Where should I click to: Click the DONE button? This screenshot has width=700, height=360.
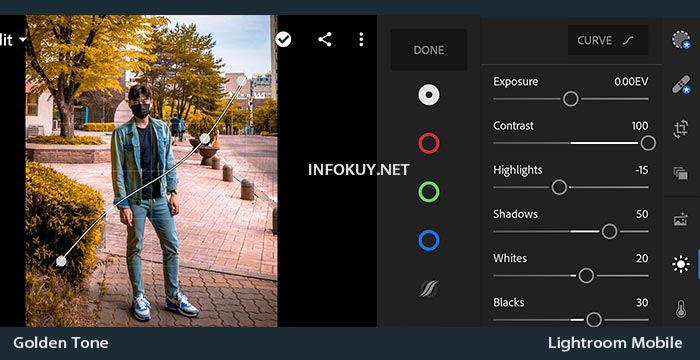[x=429, y=50]
